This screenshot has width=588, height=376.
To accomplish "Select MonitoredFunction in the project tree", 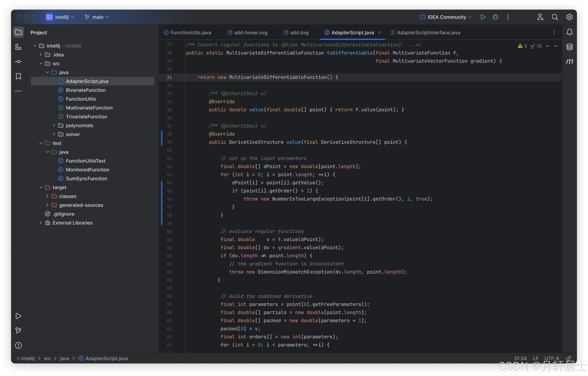I will click(x=87, y=170).
